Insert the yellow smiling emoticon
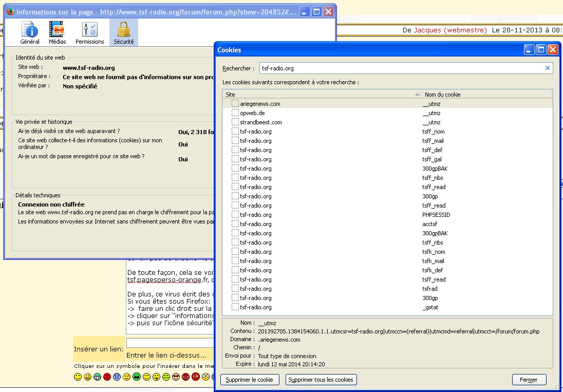 78,377
